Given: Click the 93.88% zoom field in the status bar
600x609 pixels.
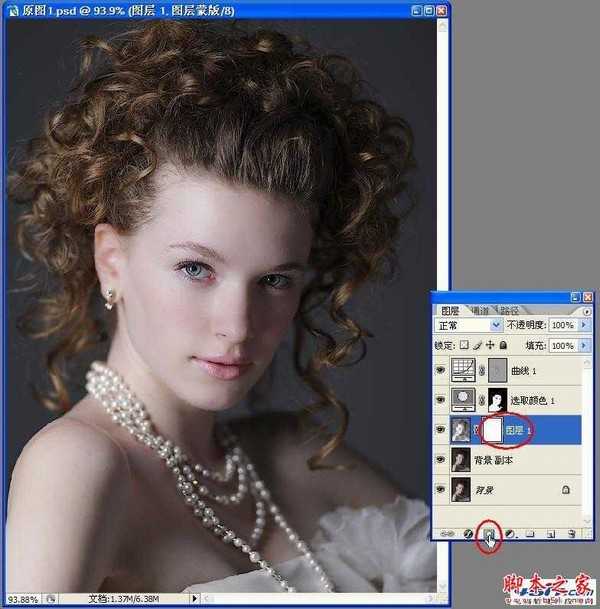Looking at the screenshot, I should click(x=23, y=599).
